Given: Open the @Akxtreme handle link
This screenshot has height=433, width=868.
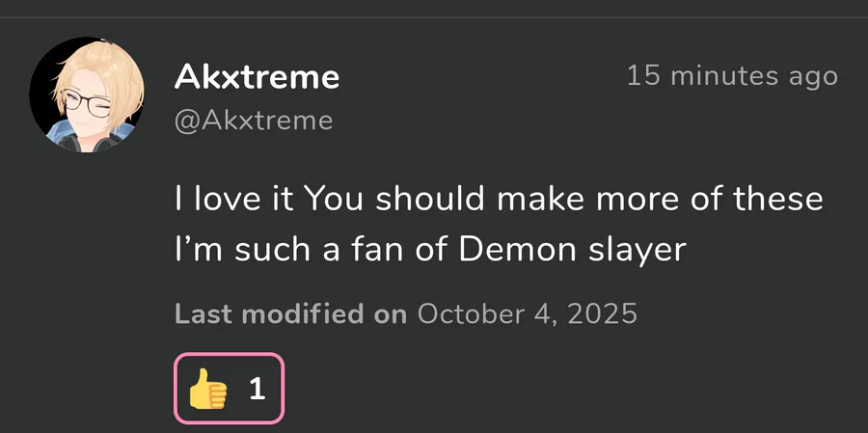Looking at the screenshot, I should (x=254, y=121).
